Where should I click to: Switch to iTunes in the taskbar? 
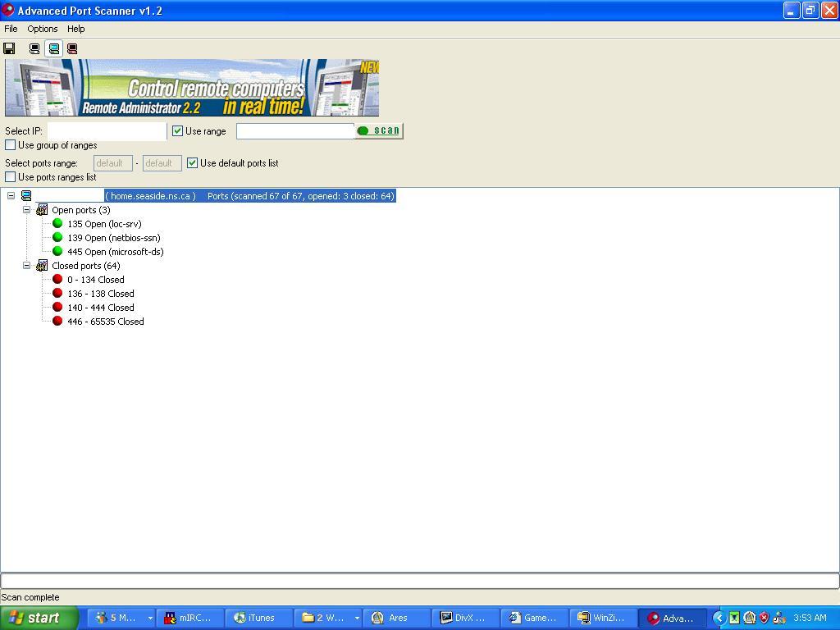(x=254, y=618)
